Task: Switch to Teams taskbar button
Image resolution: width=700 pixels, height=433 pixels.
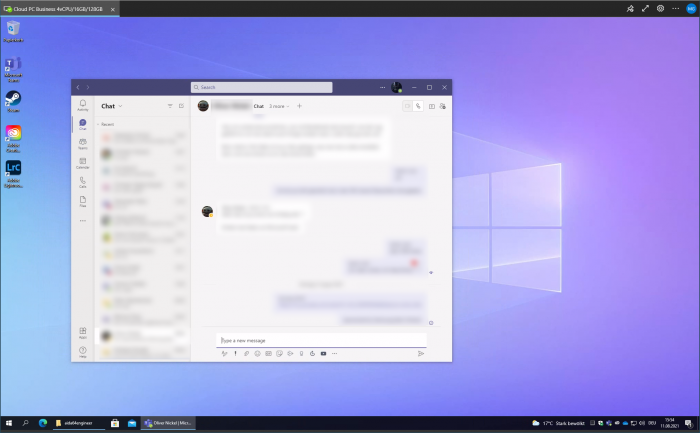Action: pyautogui.click(x=168, y=423)
